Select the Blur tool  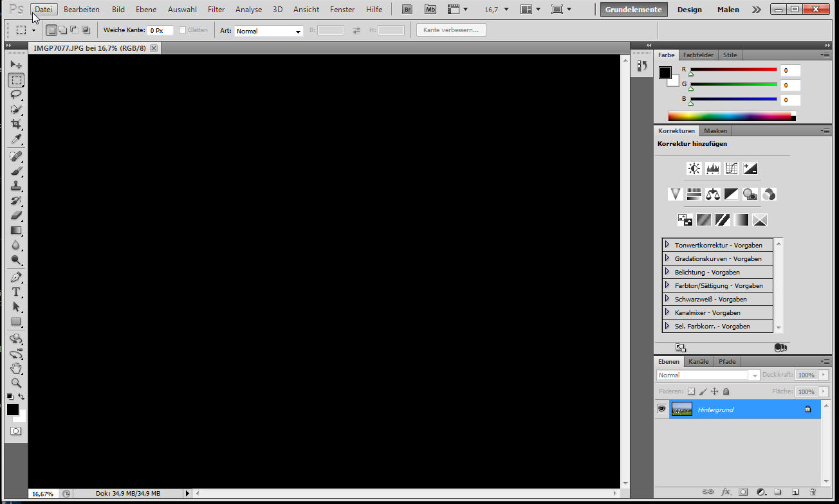click(16, 245)
